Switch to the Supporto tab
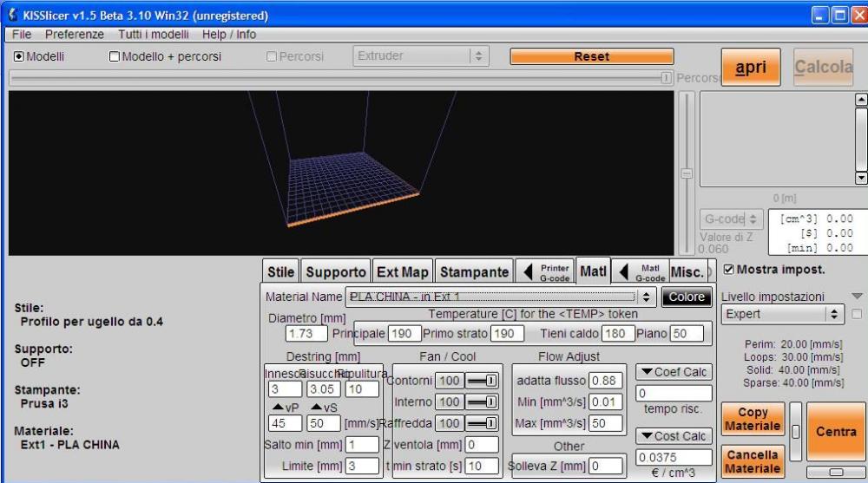 point(336,272)
